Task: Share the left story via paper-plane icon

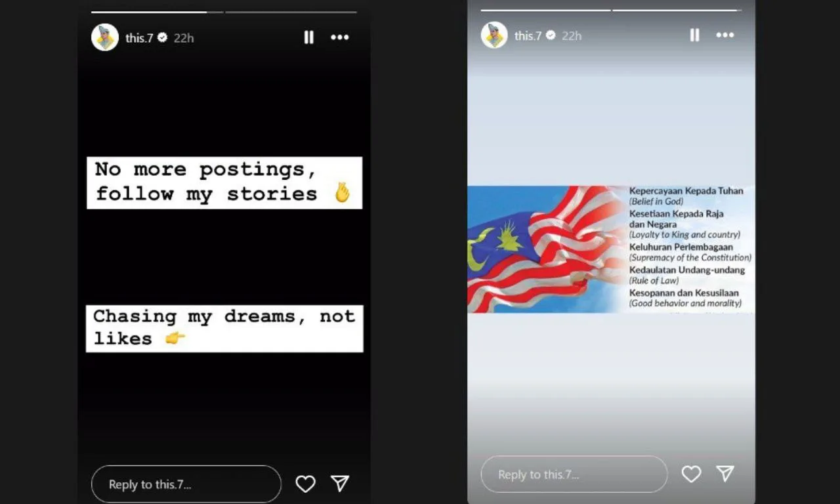Action: tap(340, 484)
